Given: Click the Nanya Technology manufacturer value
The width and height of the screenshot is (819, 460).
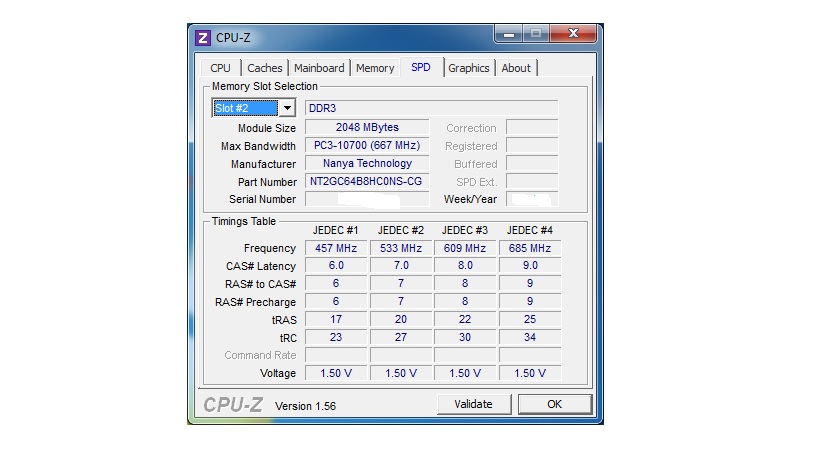Looking at the screenshot, I should click(367, 163).
